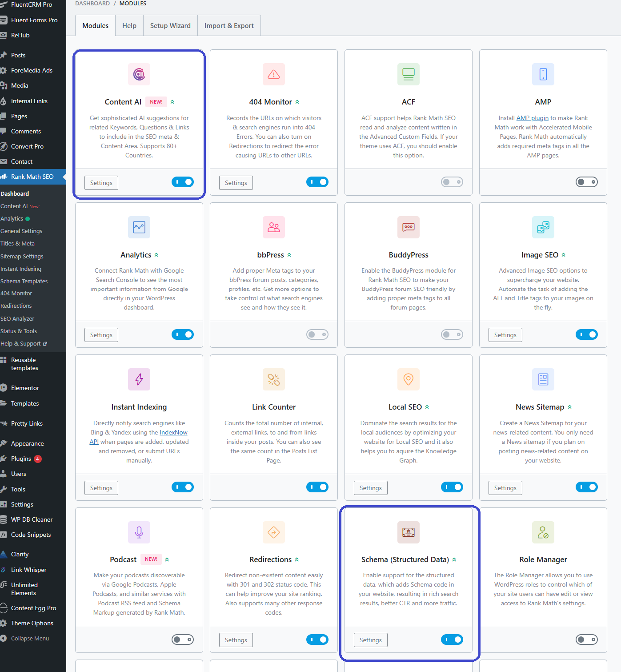The width and height of the screenshot is (621, 672).
Task: Open SEO Analyzer from the sidebar
Action: coord(17,318)
